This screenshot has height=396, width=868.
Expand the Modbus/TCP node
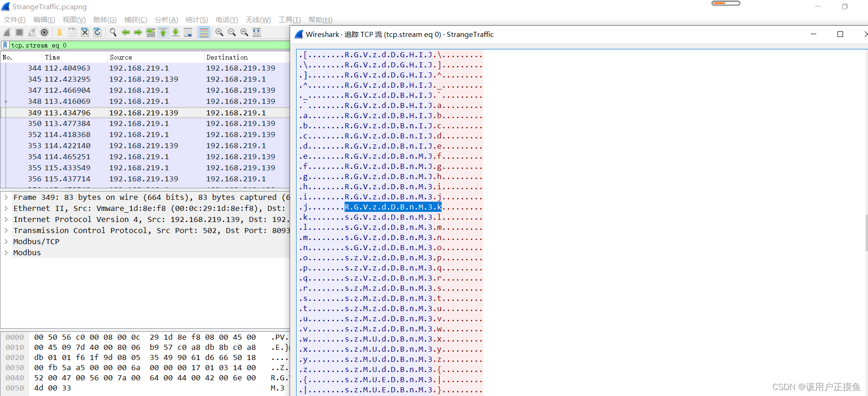pyautogui.click(x=6, y=241)
